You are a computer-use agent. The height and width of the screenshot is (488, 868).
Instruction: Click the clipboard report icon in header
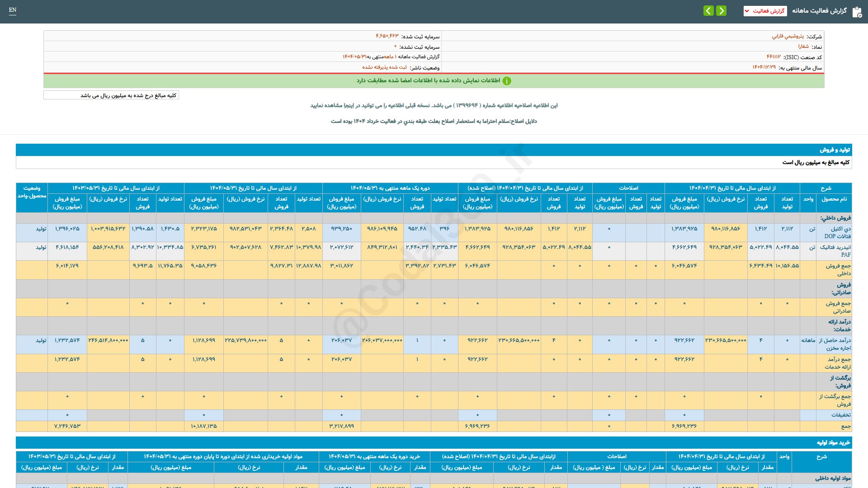[x=857, y=12]
